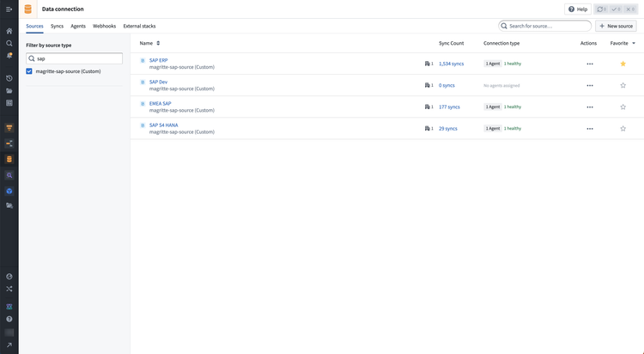Image resolution: width=644 pixels, height=354 pixels.
Task: Open the SAP ERP source link
Action: (159, 60)
